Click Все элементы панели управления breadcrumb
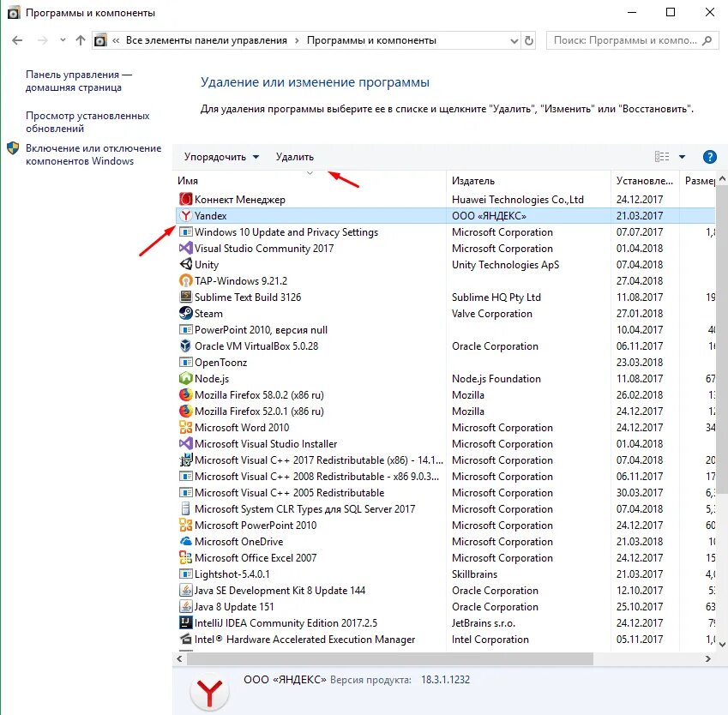 pyautogui.click(x=206, y=40)
